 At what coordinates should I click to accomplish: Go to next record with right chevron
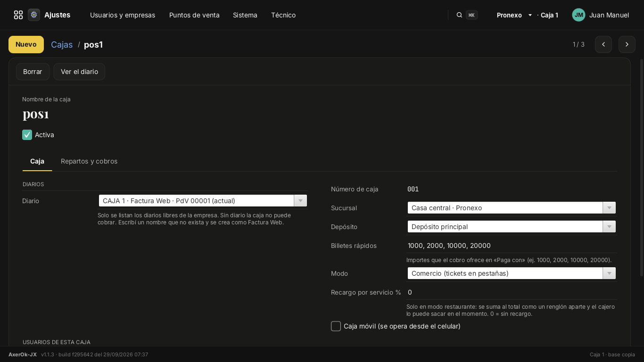point(627,44)
